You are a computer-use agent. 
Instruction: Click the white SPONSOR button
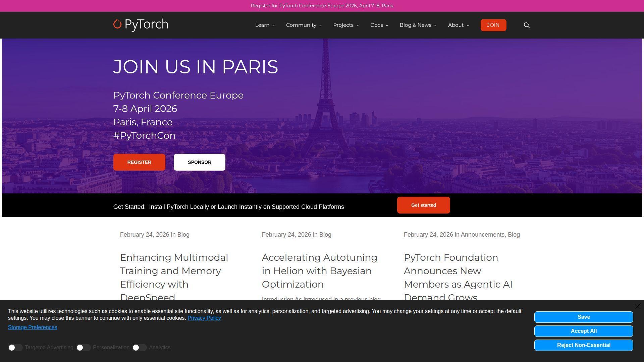tap(200, 162)
